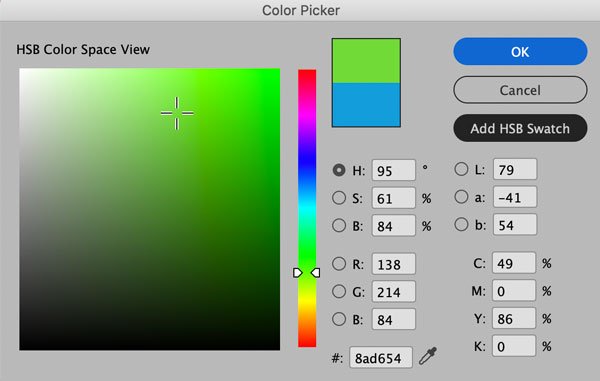Screen dimensions: 600x381
Task: Click the Cancel button
Action: pyautogui.click(x=520, y=90)
